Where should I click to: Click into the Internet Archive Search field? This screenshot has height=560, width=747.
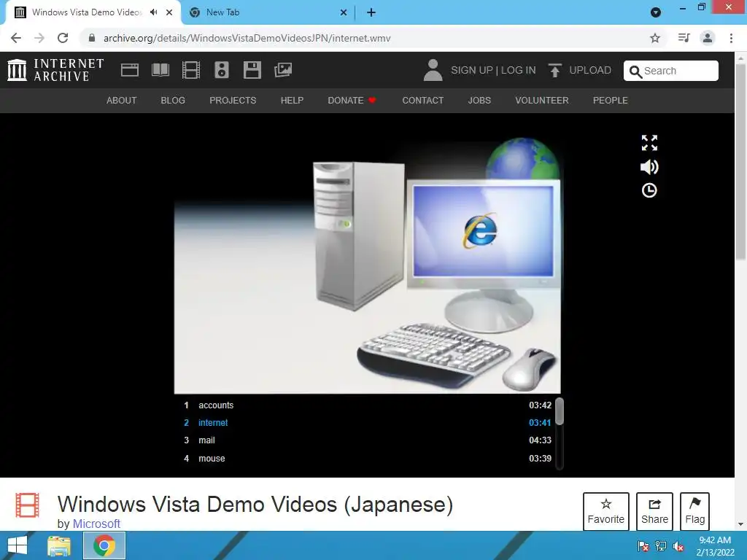671,71
